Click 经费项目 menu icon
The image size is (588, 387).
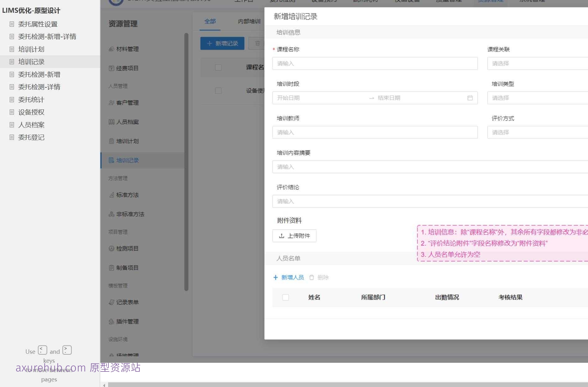[x=111, y=68]
